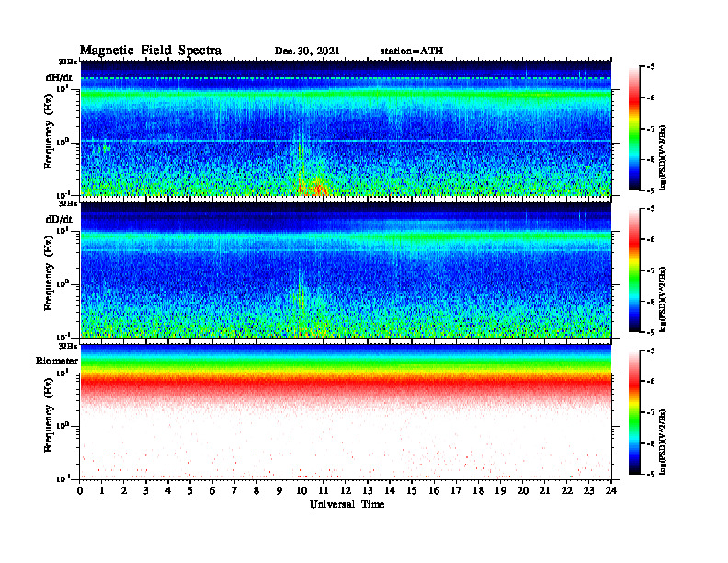Click the "-7" value on the dH/dt color bar
728x563 pixels.
pos(650,129)
